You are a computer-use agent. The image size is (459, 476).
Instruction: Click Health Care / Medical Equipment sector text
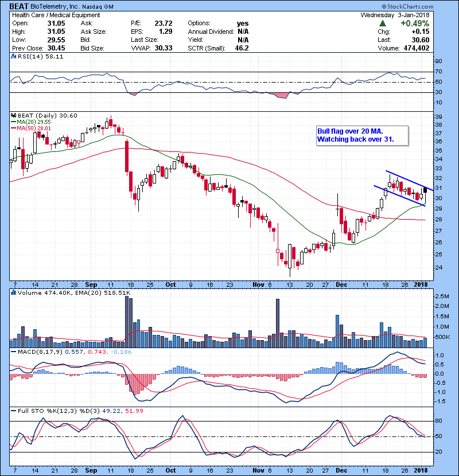[56, 15]
